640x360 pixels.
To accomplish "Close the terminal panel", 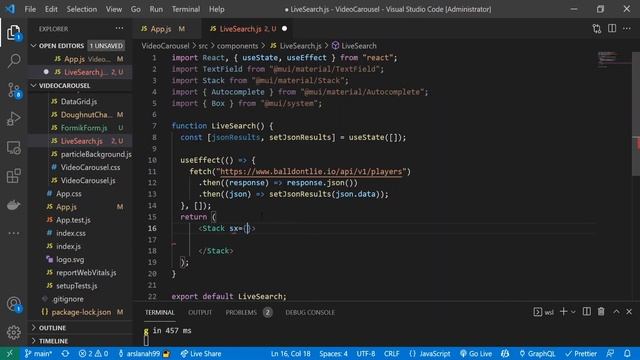I will [x=629, y=312].
